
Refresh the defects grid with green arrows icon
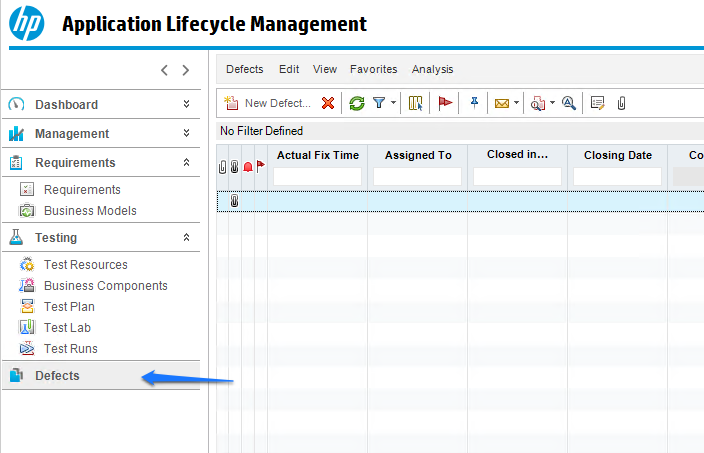tap(357, 103)
